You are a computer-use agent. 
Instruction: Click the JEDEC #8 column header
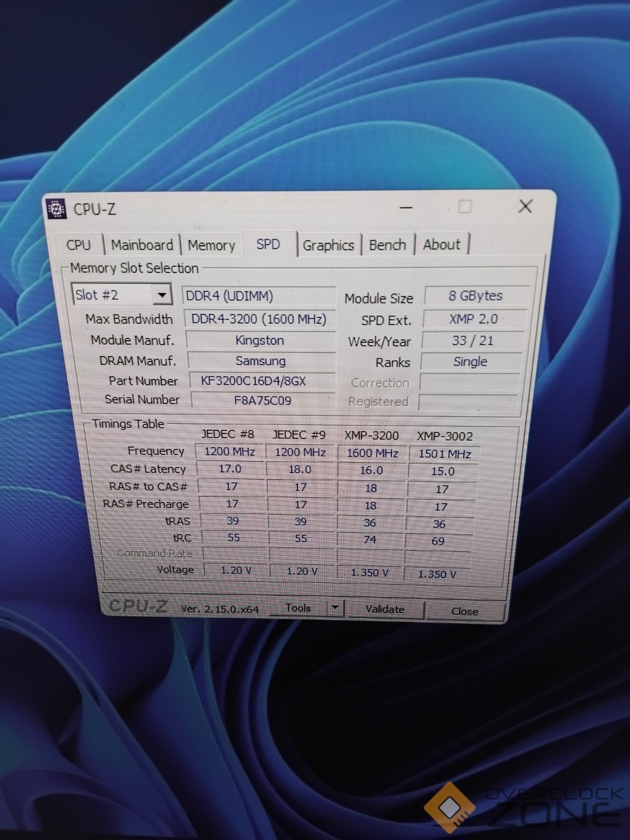click(x=228, y=434)
